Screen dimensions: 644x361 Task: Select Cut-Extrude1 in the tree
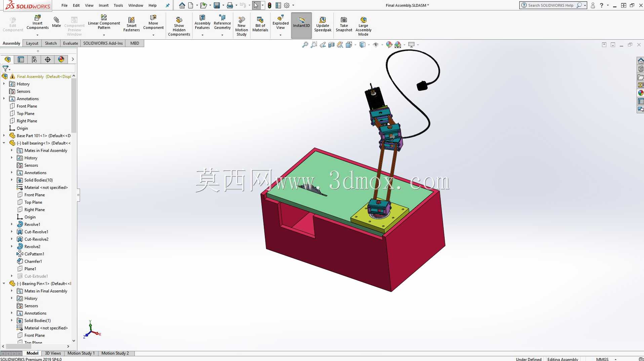pos(36,276)
